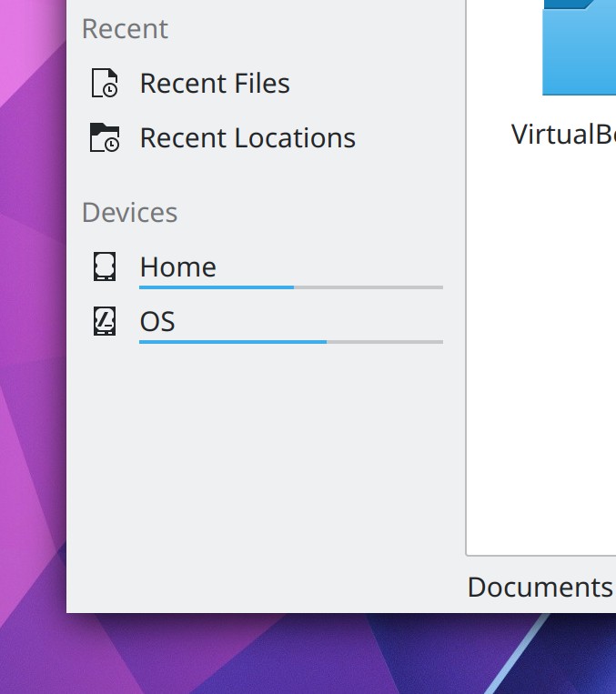Click blank white area of the file view

541,364
